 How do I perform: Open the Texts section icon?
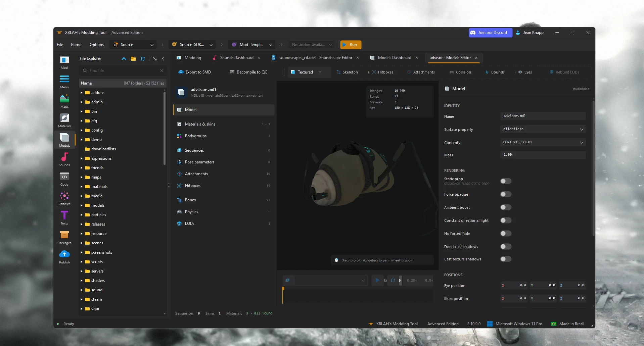click(64, 218)
